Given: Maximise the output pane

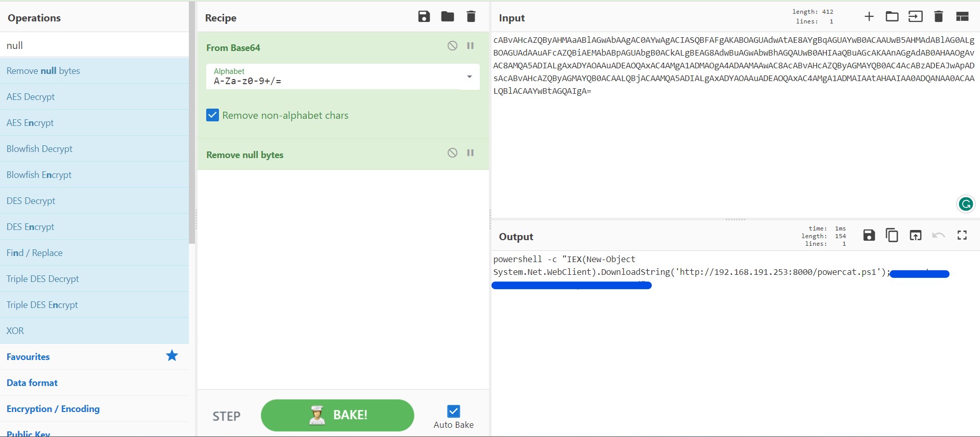Looking at the screenshot, I should pyautogui.click(x=962, y=235).
